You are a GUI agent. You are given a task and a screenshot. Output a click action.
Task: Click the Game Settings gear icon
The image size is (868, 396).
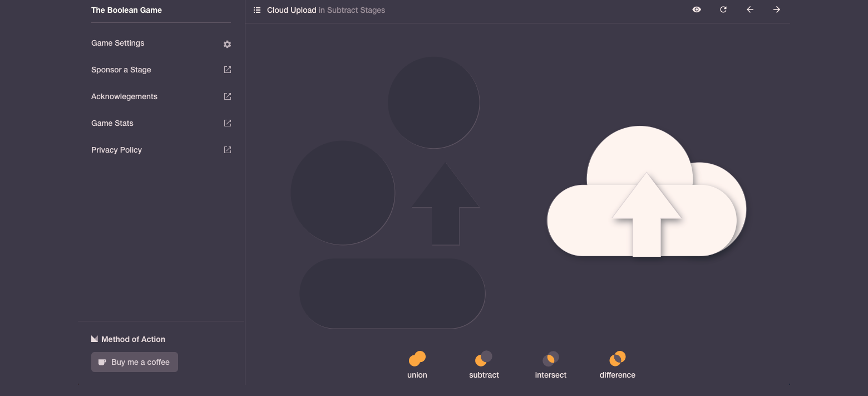pyautogui.click(x=227, y=44)
